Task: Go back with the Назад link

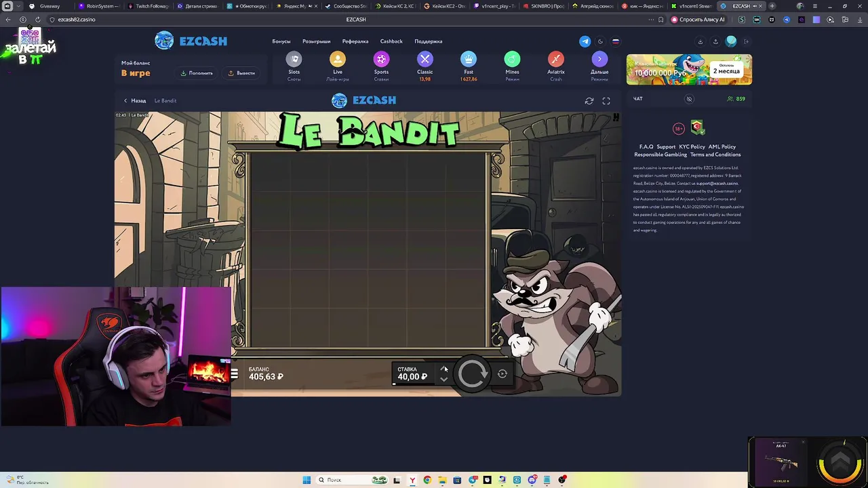Action: 135,100
